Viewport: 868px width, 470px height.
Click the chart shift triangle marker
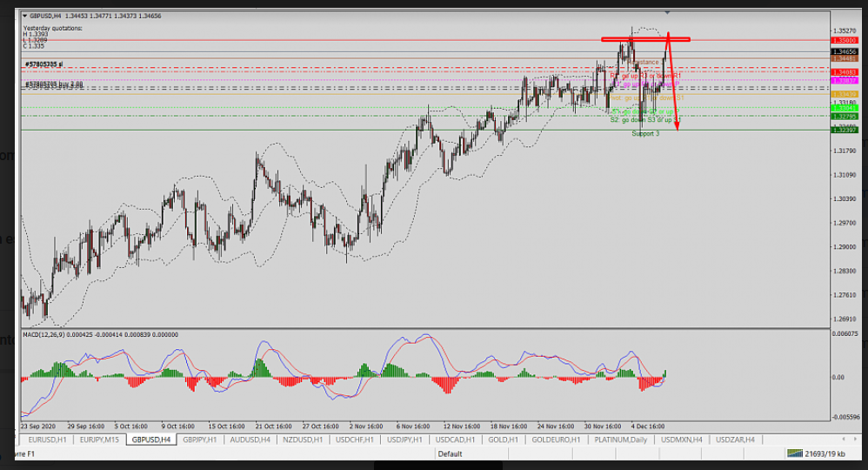[667, 13]
